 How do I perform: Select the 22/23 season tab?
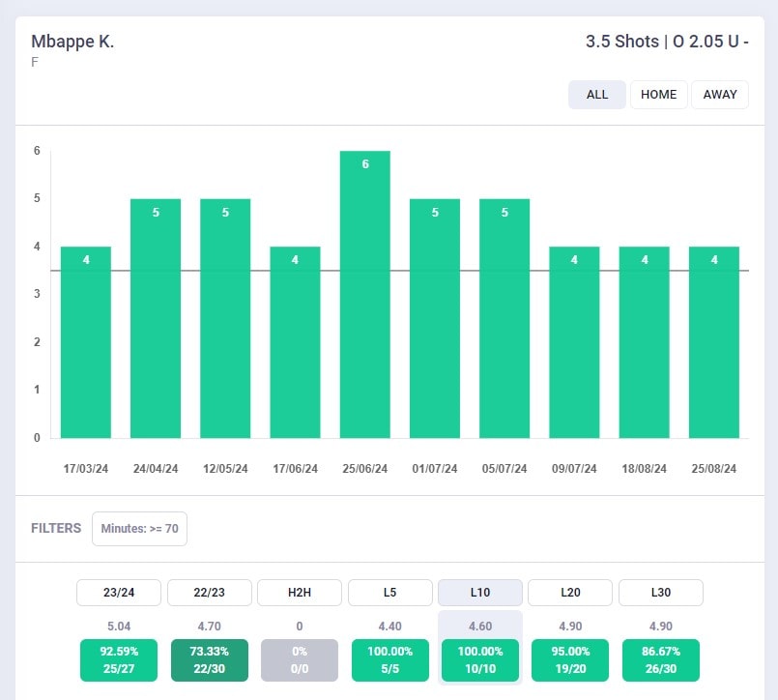point(210,593)
